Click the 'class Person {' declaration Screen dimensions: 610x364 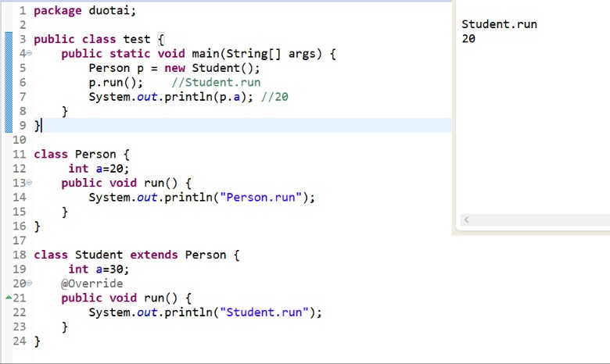pyautogui.click(x=81, y=154)
